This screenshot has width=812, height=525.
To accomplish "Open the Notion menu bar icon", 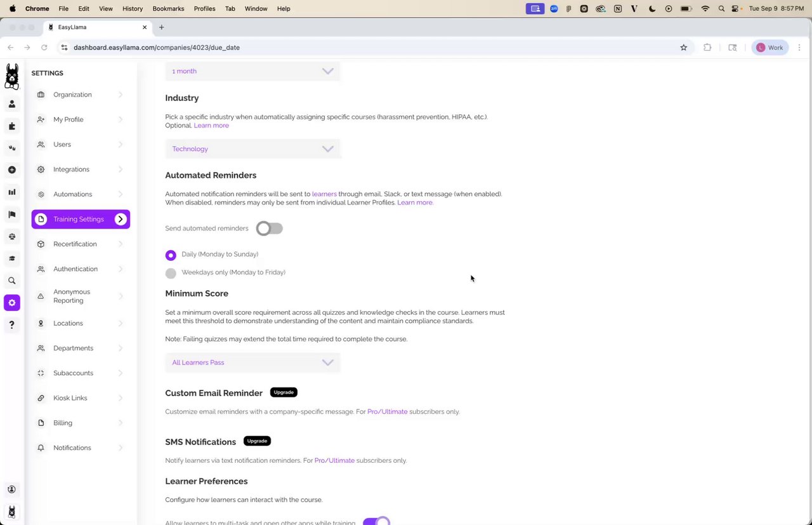I will pos(617,9).
